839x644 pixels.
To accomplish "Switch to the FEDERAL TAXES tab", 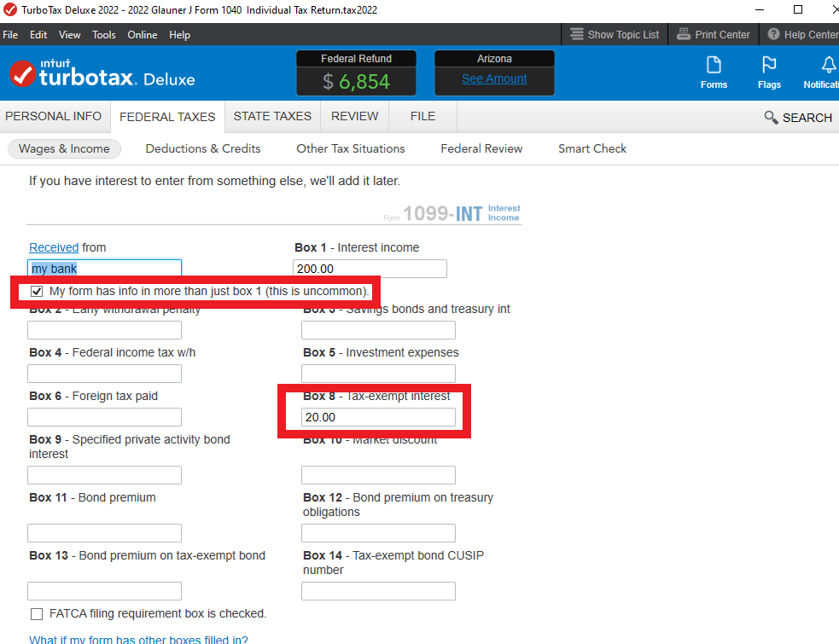I will coord(167,117).
